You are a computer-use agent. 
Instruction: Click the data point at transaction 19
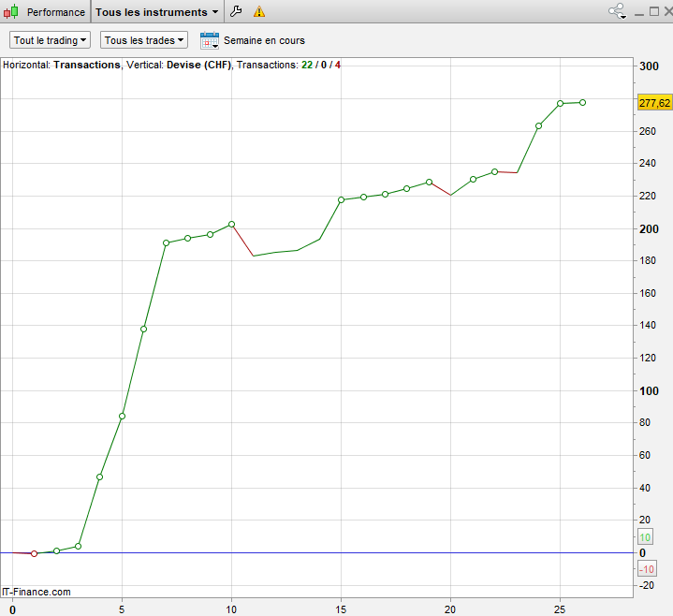click(x=430, y=182)
